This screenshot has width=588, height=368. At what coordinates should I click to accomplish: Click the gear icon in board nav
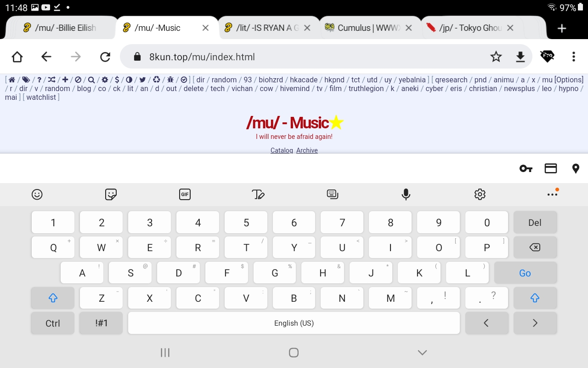(105, 80)
